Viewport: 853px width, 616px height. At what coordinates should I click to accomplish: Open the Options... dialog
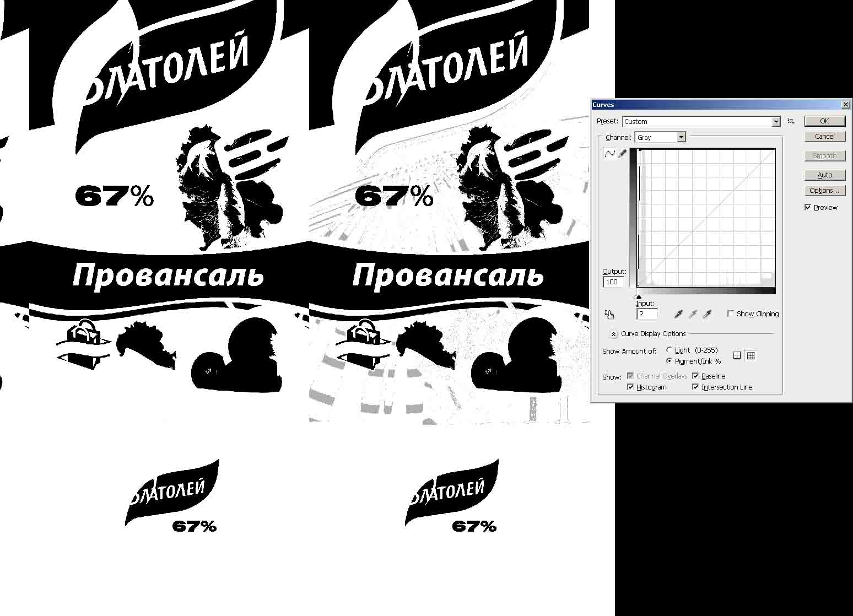824,191
